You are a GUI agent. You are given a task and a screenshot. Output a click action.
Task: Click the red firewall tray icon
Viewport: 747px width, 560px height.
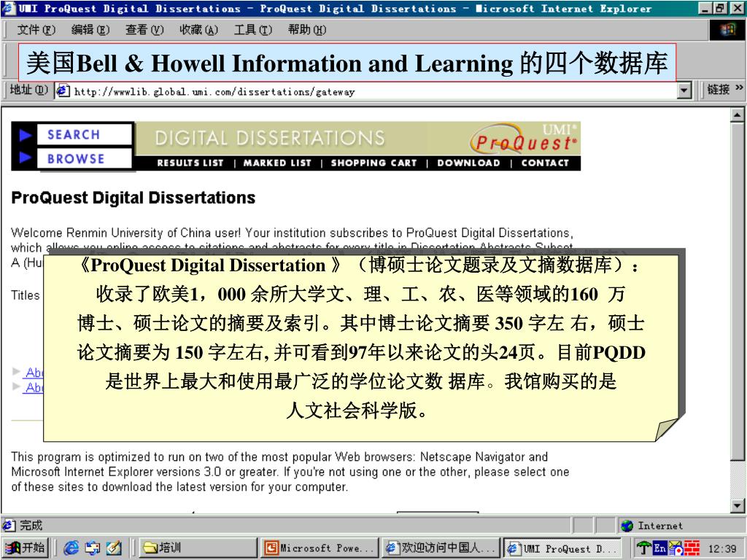[692, 548]
